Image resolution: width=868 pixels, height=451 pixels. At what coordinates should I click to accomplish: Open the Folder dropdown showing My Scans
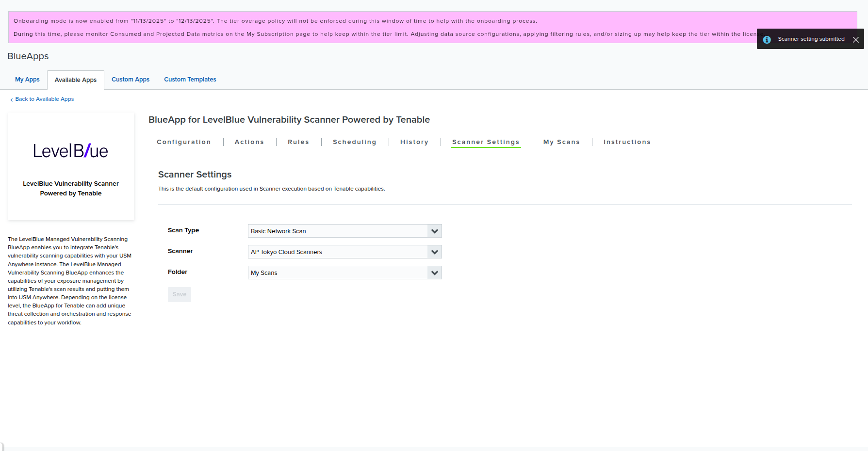coord(345,273)
